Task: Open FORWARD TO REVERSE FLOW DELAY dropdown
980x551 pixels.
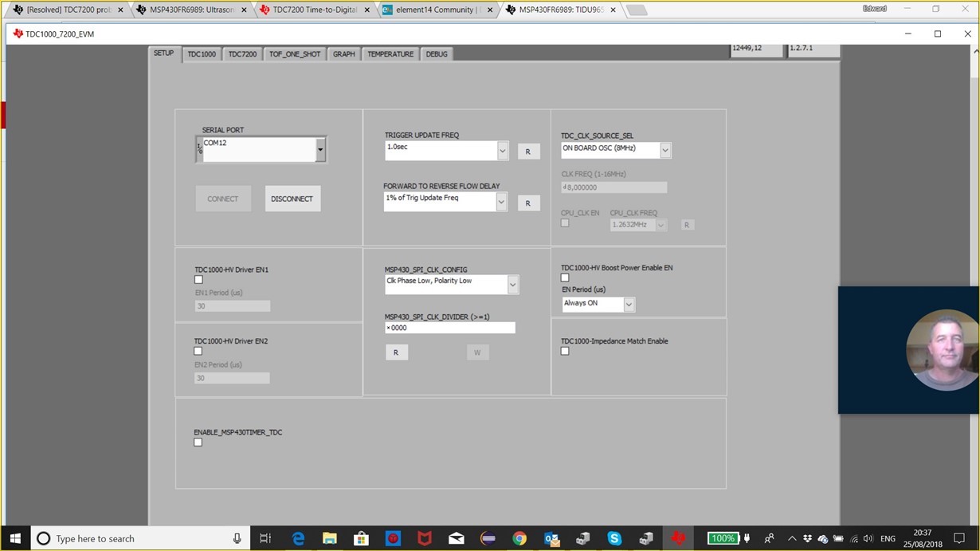Action: click(x=502, y=203)
